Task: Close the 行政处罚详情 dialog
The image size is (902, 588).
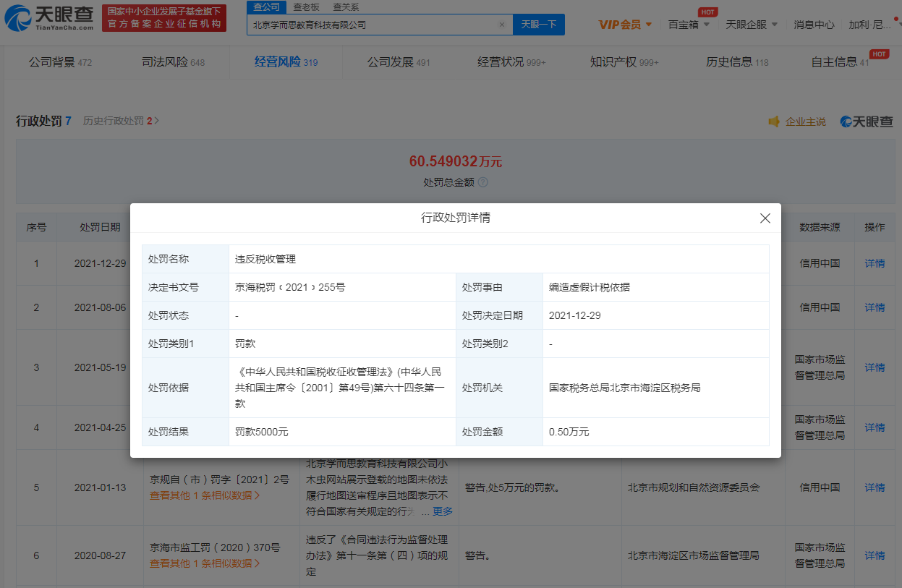Action: tap(765, 218)
